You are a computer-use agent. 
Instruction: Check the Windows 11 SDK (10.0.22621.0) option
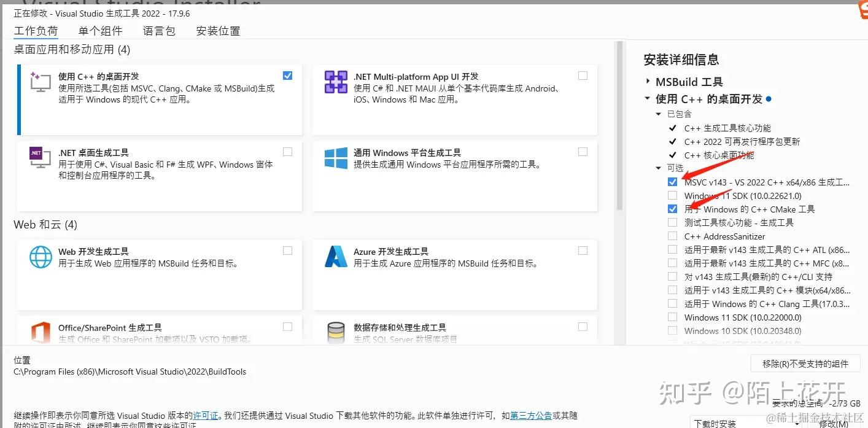point(673,195)
